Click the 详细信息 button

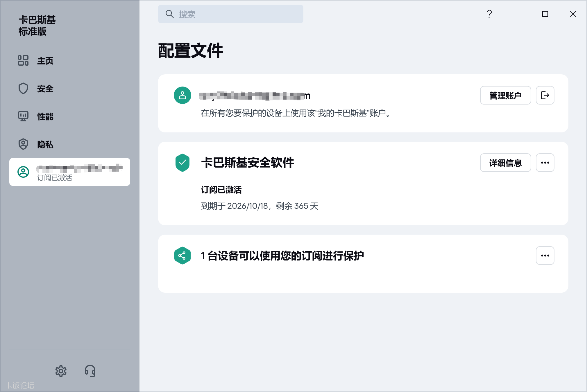click(505, 163)
